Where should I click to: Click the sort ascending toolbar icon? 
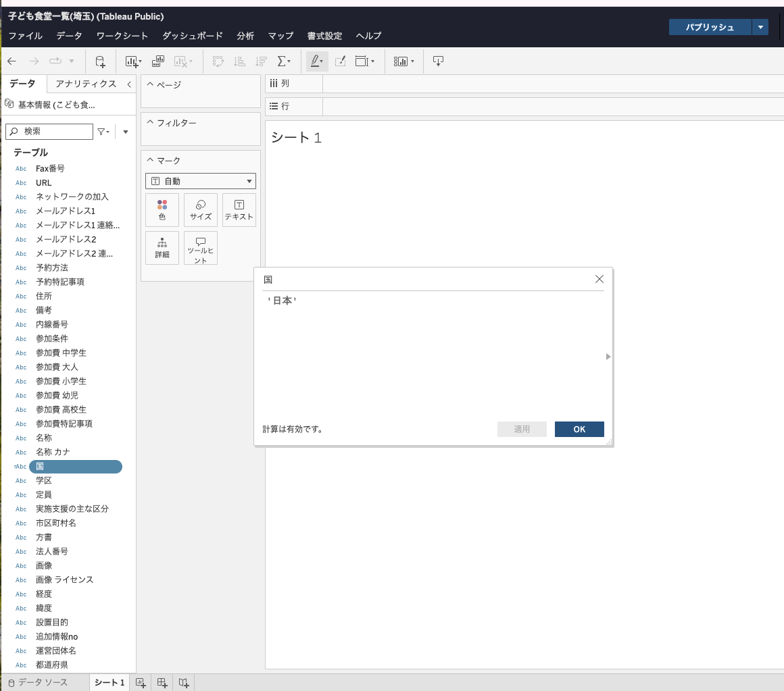[239, 61]
